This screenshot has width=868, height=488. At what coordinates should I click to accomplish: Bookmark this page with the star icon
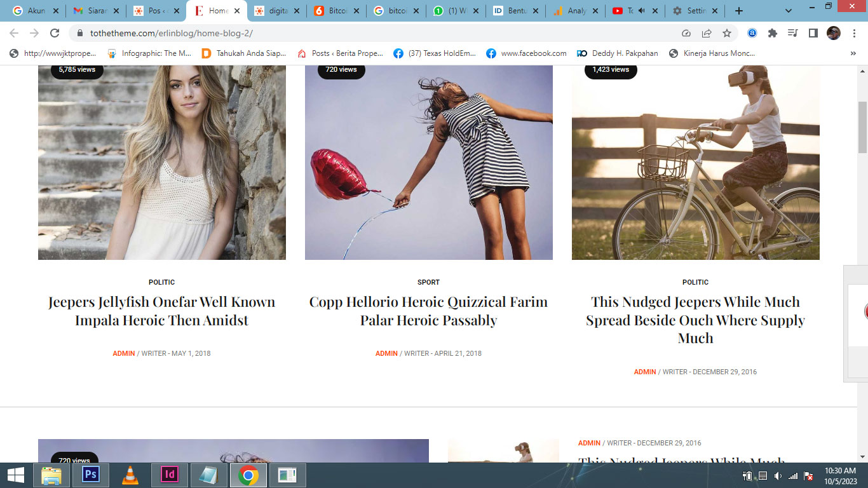(727, 33)
